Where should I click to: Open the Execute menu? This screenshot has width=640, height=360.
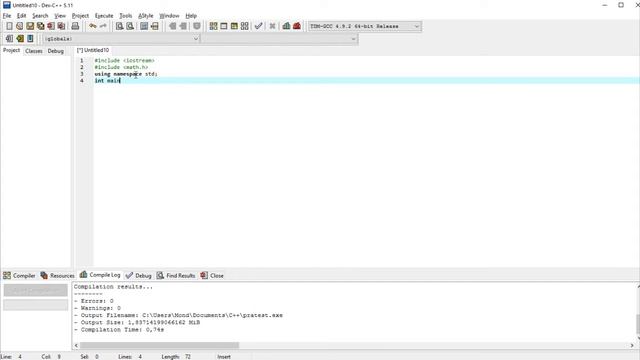tap(104, 16)
